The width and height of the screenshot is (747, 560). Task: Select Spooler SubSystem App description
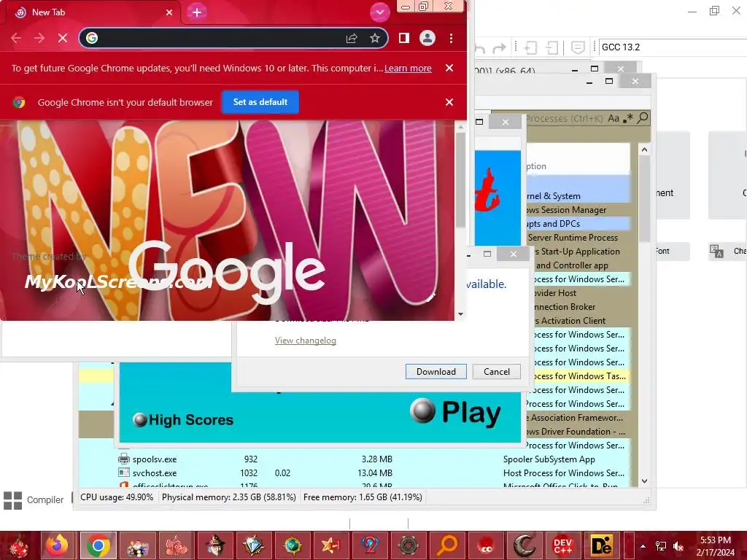(549, 459)
